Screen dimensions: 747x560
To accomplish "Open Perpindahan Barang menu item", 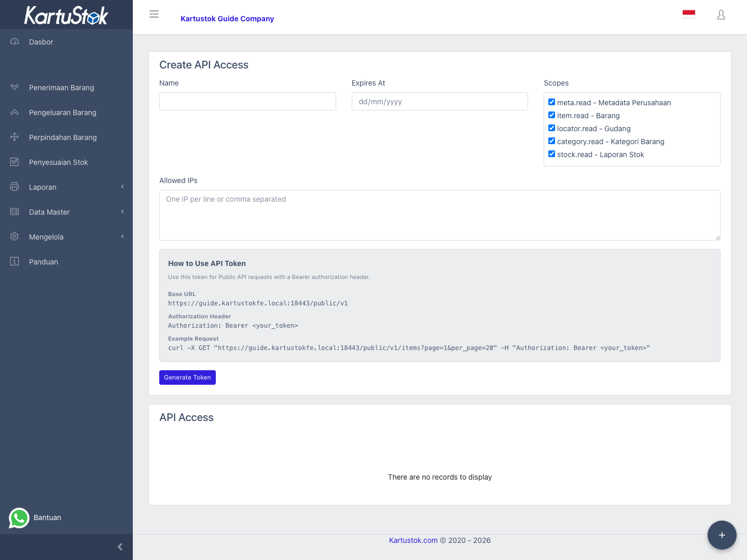I will point(66,137).
